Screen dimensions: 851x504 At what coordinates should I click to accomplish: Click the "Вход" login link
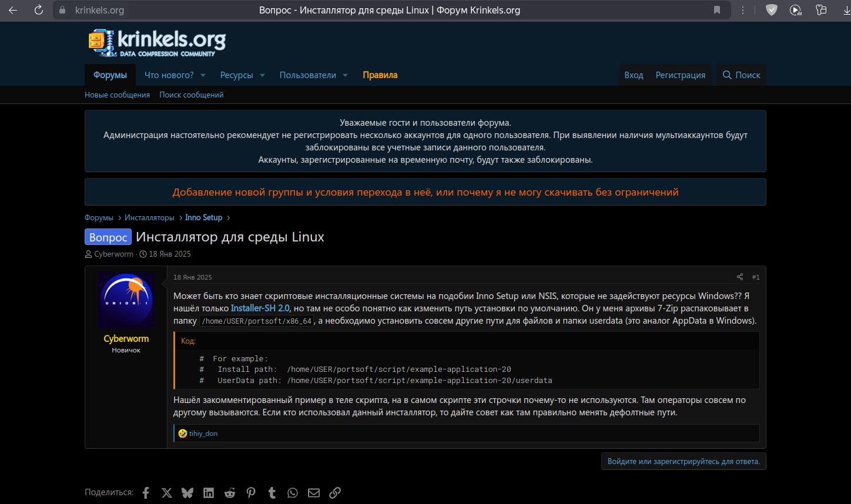pyautogui.click(x=634, y=75)
